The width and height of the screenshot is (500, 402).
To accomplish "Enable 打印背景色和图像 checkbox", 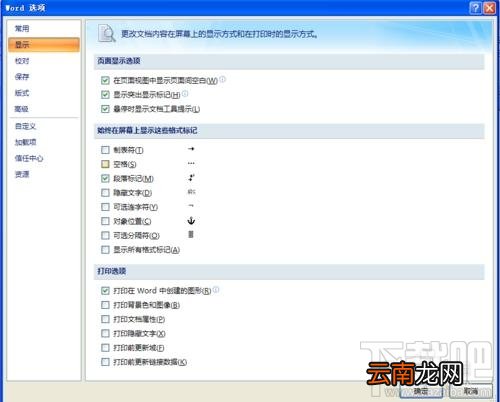I will 105,305.
